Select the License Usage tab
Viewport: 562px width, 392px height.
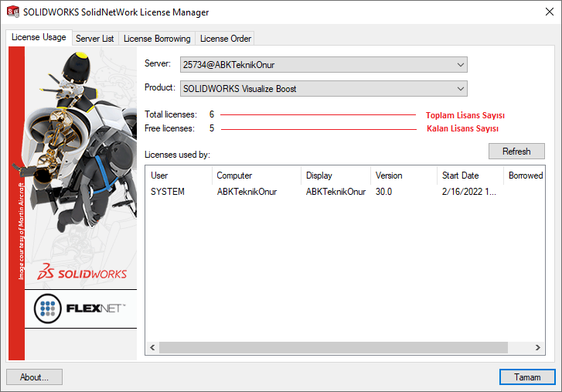39,38
